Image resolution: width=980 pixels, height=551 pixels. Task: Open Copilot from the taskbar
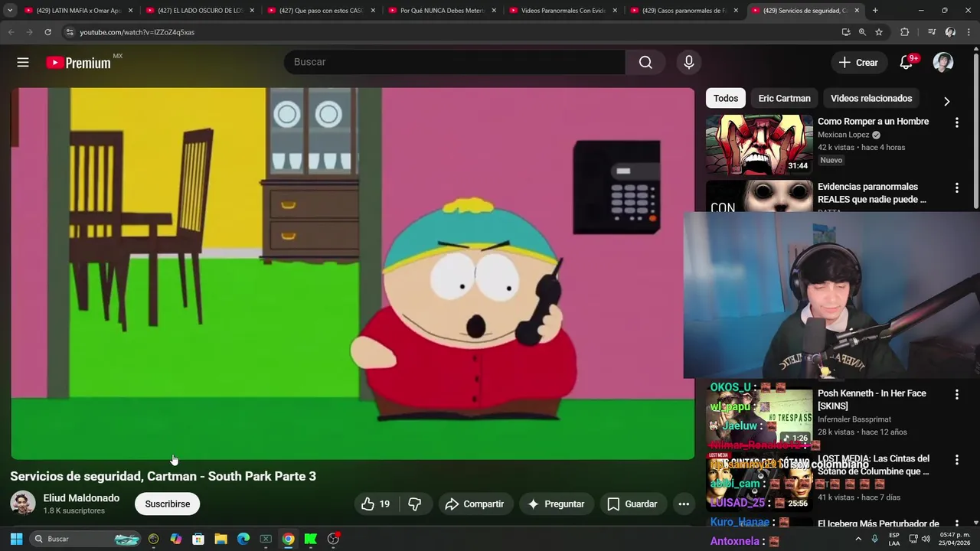(x=176, y=539)
